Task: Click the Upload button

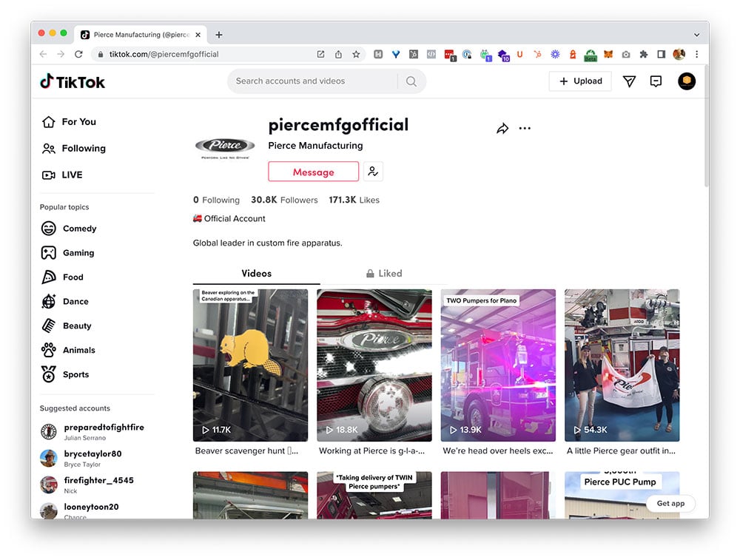Action: [x=580, y=81]
